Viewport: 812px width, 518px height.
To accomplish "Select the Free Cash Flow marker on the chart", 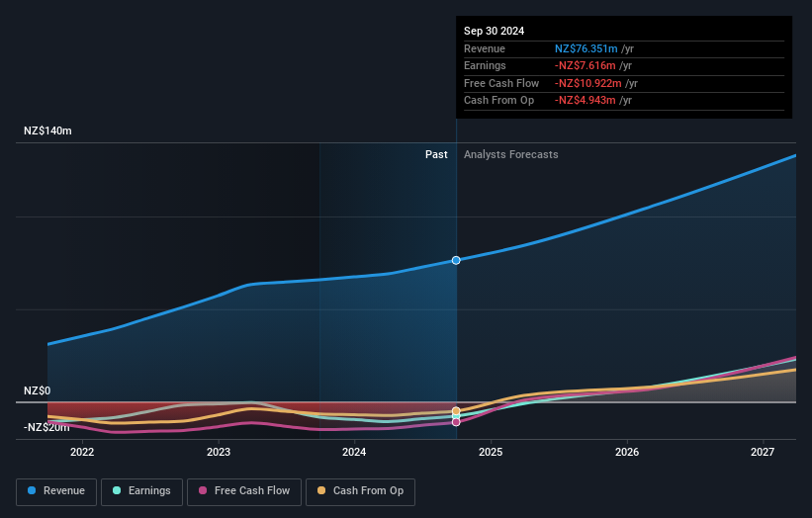I will tap(456, 422).
